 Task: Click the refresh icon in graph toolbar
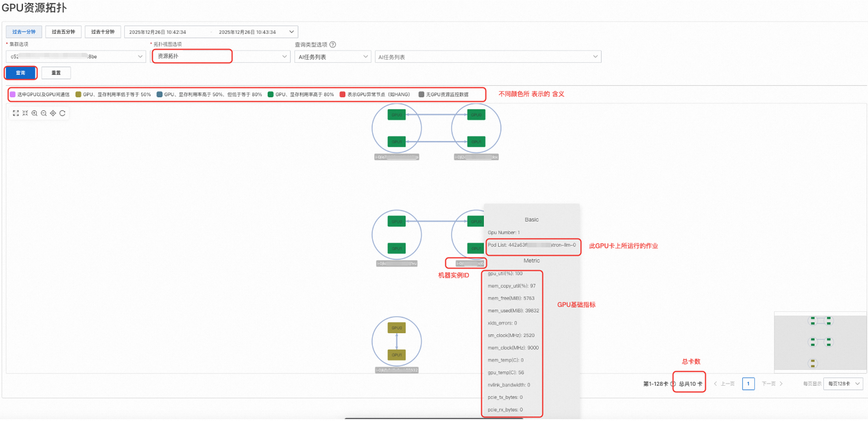pos(62,113)
